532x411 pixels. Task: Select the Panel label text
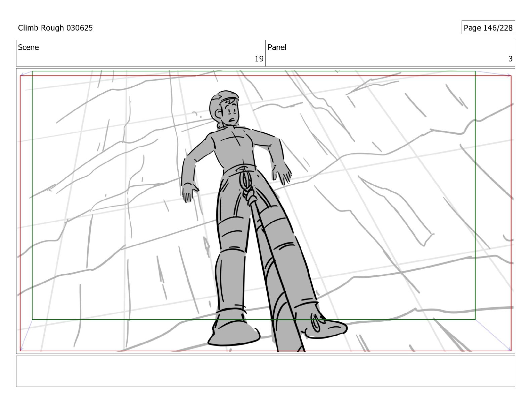coord(277,47)
